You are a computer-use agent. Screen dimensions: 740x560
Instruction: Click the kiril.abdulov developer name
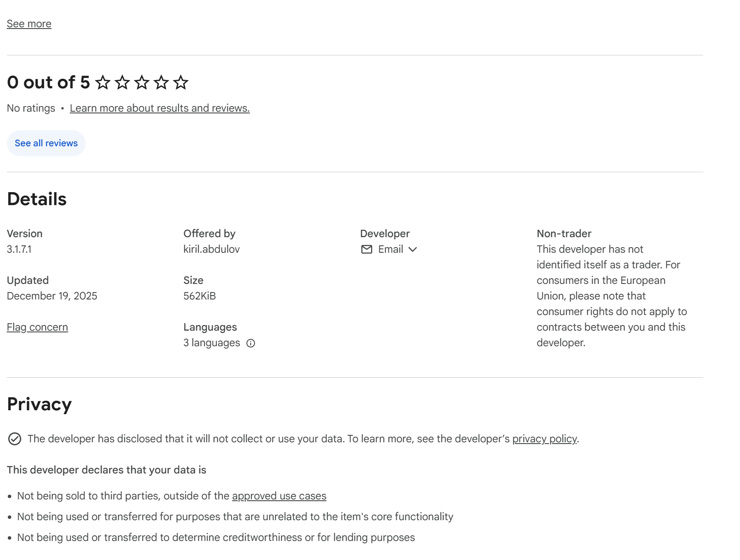pyautogui.click(x=211, y=249)
